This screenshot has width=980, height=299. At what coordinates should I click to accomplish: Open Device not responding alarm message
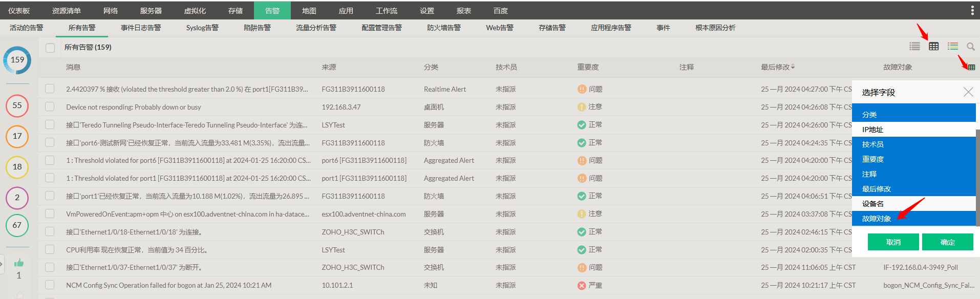(134, 107)
